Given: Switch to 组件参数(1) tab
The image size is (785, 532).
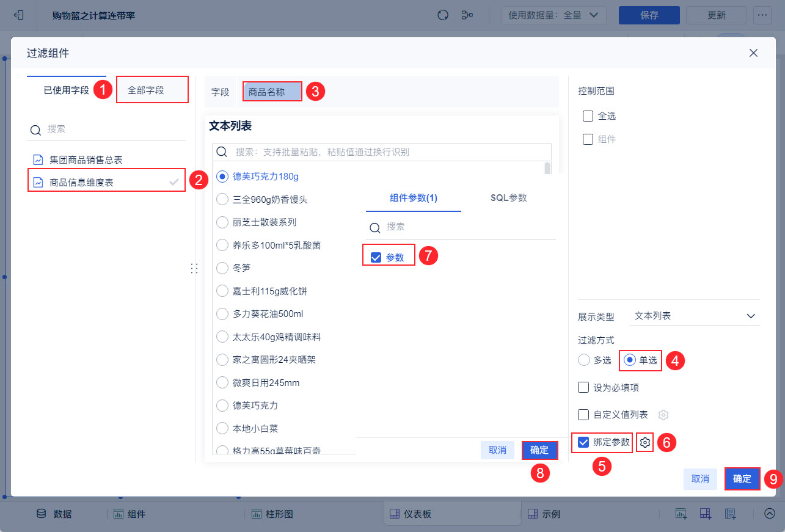Looking at the screenshot, I should pyautogui.click(x=414, y=197).
